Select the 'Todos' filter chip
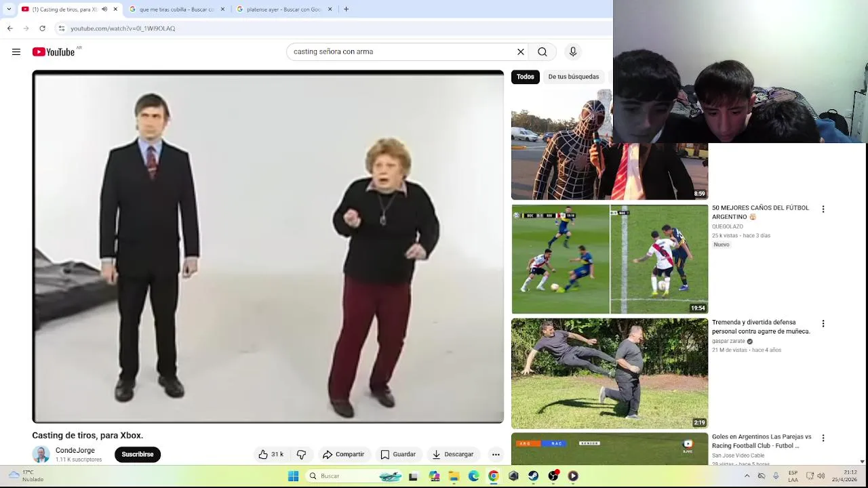 click(526, 77)
